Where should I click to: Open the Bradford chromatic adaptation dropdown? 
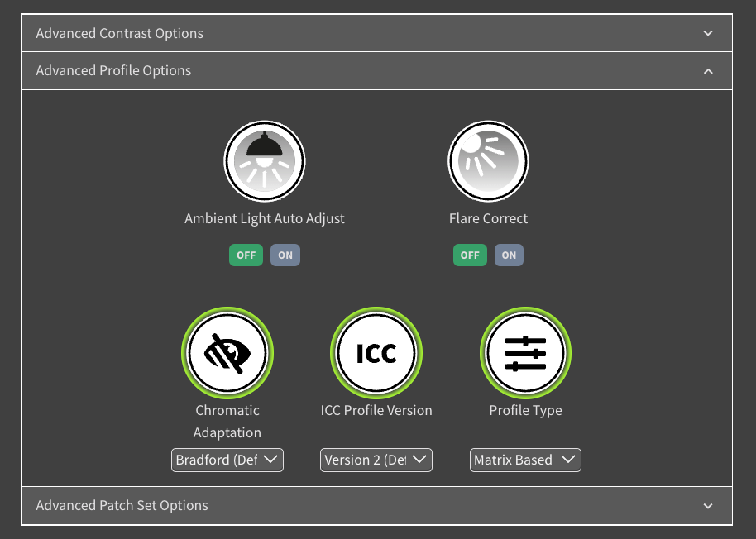(227, 460)
